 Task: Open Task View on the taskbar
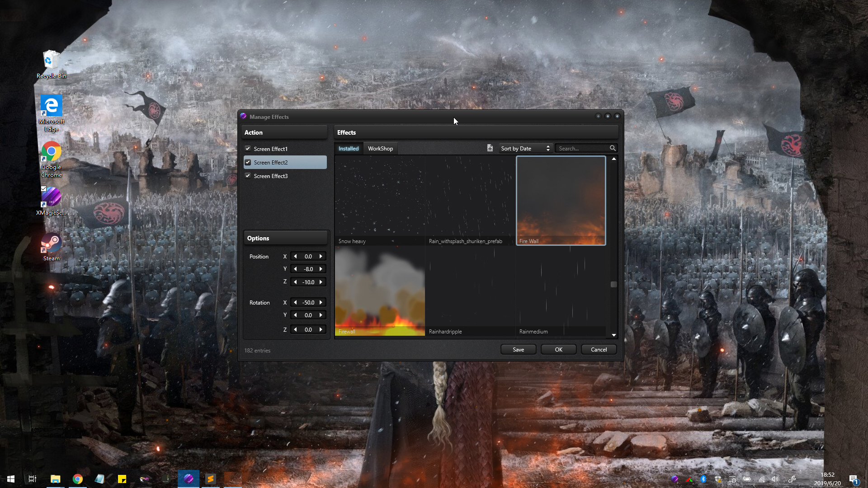(33, 479)
